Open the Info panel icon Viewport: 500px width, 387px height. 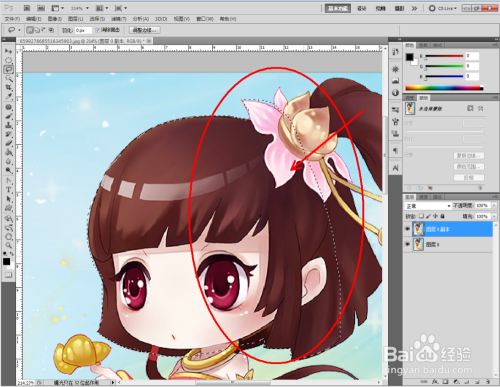395,92
